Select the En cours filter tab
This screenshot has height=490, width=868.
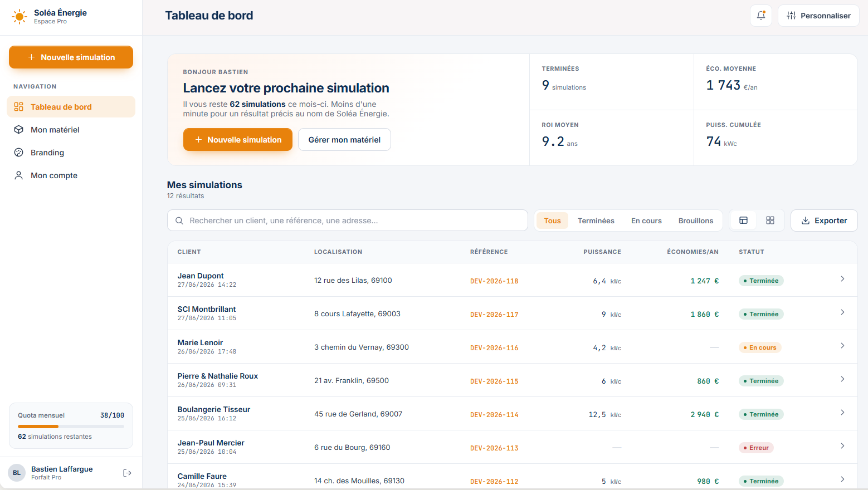(x=646, y=220)
